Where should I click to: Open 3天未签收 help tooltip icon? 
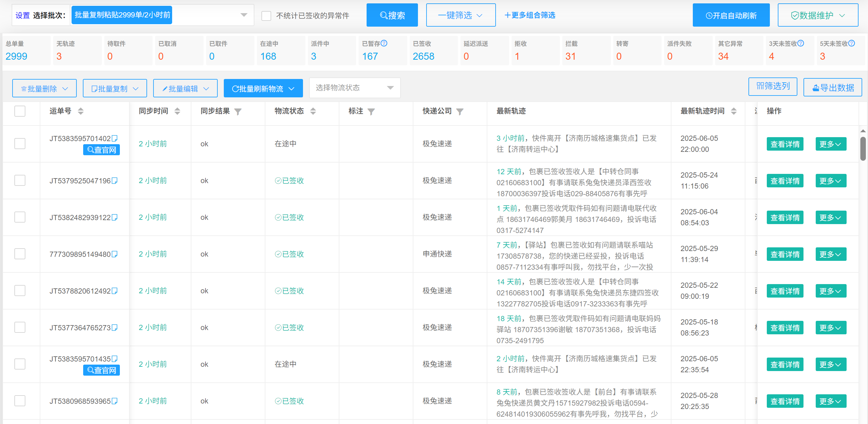click(801, 43)
